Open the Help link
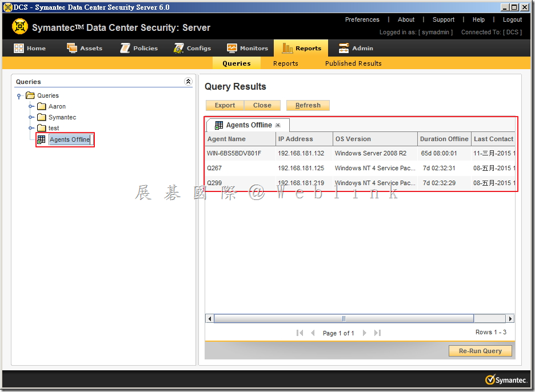Image resolution: width=535 pixels, height=392 pixels. click(x=478, y=19)
